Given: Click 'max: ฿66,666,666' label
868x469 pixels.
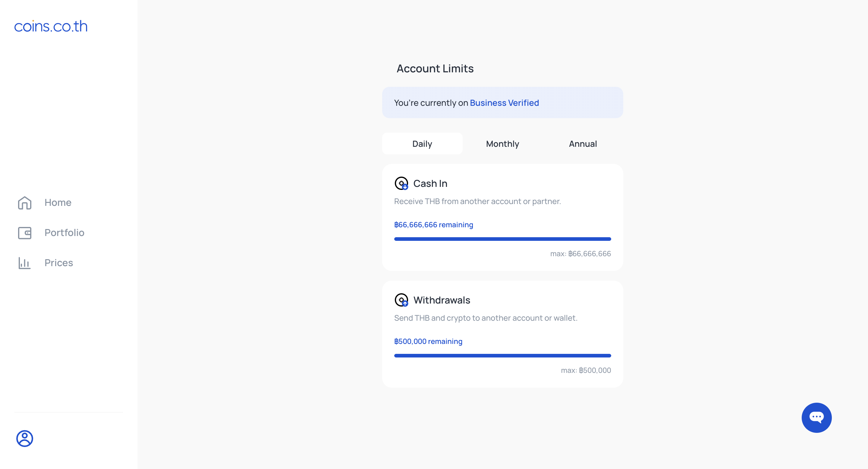Looking at the screenshot, I should click(x=580, y=254).
